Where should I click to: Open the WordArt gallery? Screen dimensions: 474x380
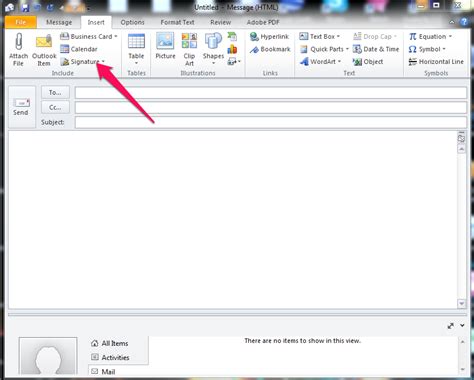point(320,62)
